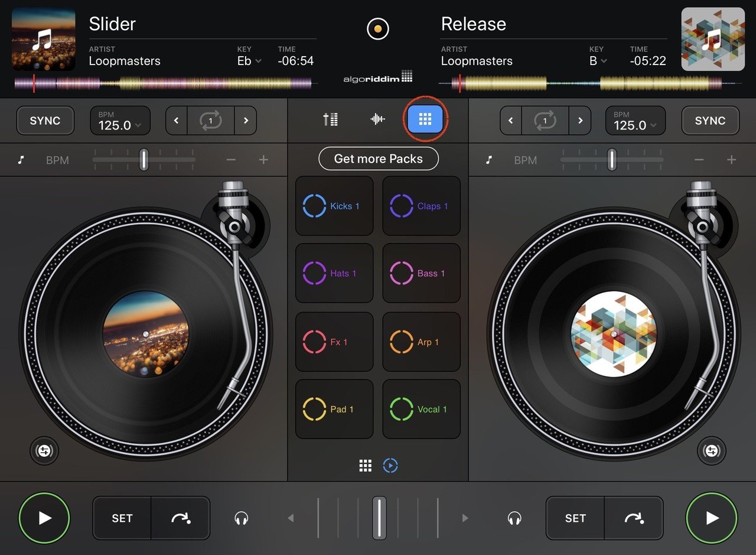Toggle the -05:22 time display for Release
756x555 pixels.
point(648,61)
